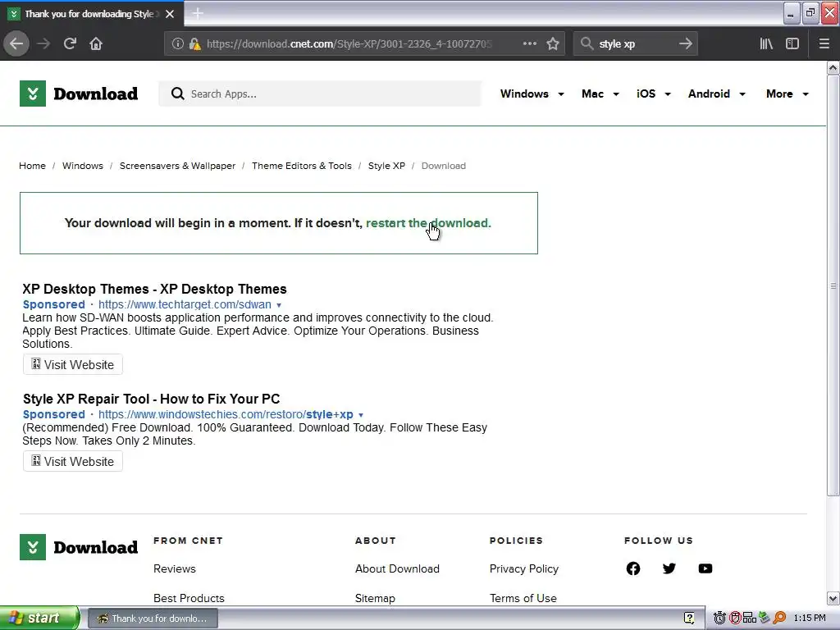The image size is (840, 630).
Task: Select the Thank you for downloading tab
Action: pos(92,14)
